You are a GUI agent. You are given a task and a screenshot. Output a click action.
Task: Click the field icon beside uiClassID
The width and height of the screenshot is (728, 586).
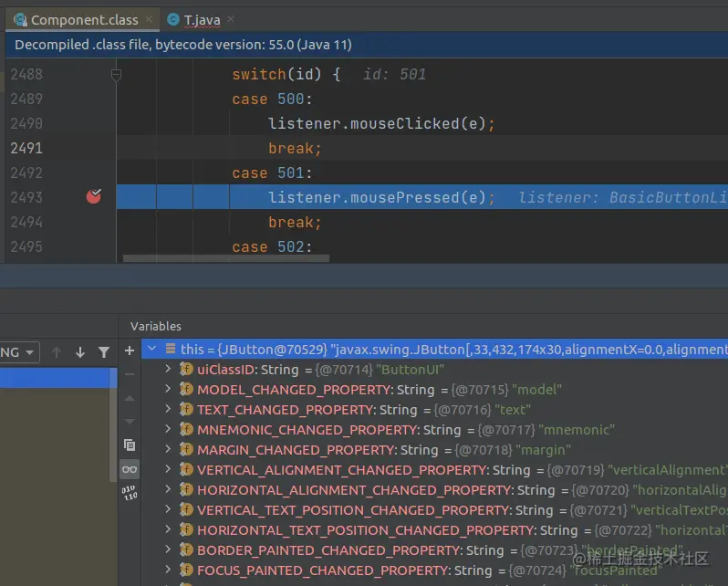click(x=186, y=370)
